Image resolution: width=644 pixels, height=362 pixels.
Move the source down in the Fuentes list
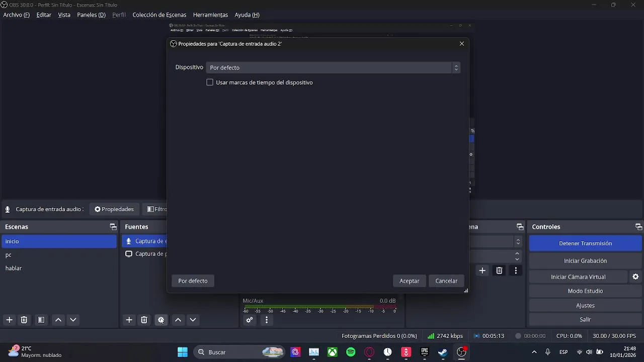click(x=193, y=320)
